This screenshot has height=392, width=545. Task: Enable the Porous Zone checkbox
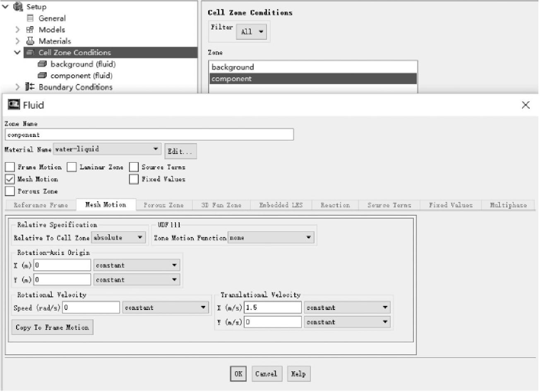point(10,191)
